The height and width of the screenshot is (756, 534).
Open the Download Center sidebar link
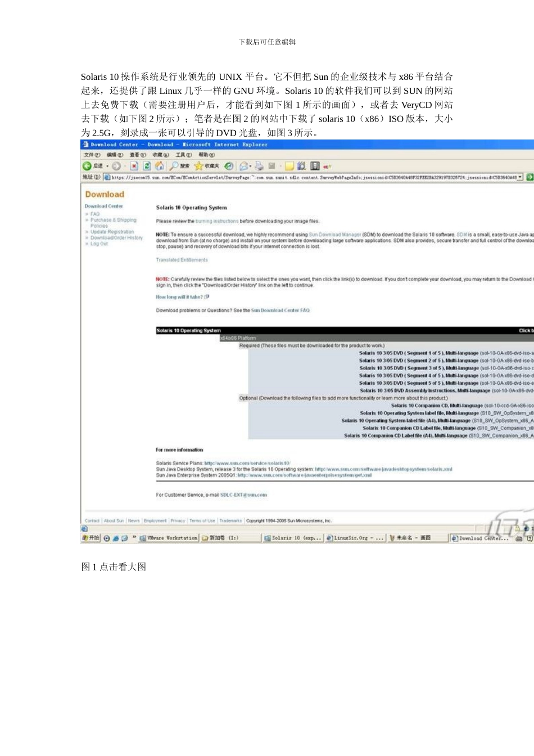coord(104,206)
